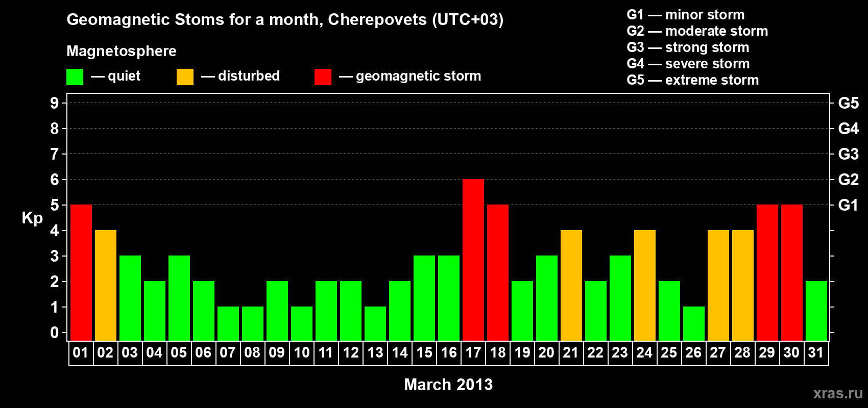
Task: Click 'G4 — severe storm' legend line
Action: pos(688,64)
